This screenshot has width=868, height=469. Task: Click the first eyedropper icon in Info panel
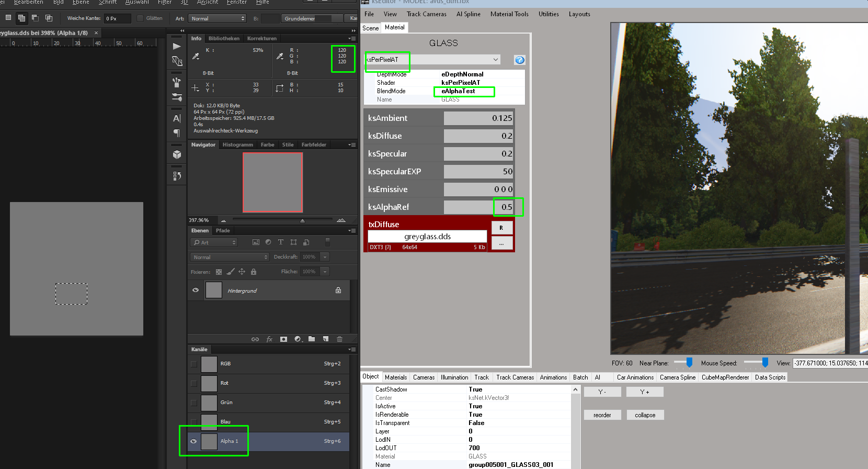196,56
